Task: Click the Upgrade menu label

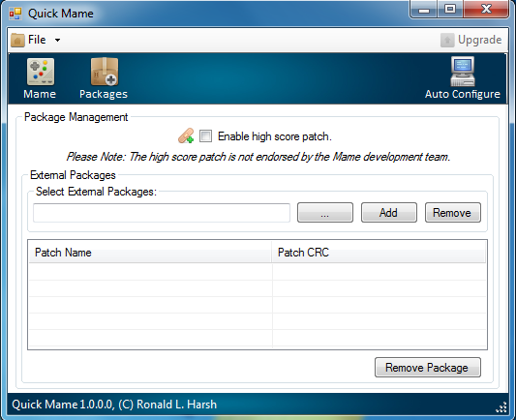Action: (x=480, y=40)
